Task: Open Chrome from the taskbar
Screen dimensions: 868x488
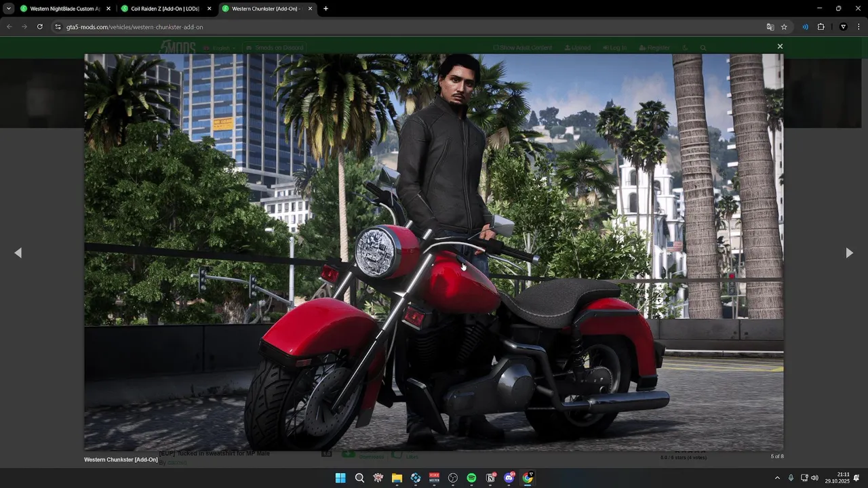Action: pyautogui.click(x=528, y=478)
